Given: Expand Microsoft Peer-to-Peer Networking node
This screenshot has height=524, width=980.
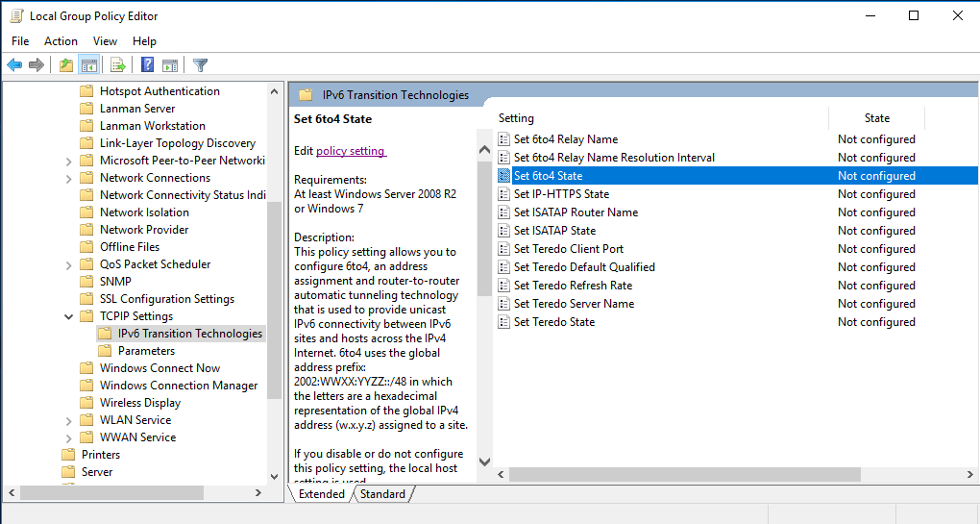Looking at the screenshot, I should tap(69, 162).
